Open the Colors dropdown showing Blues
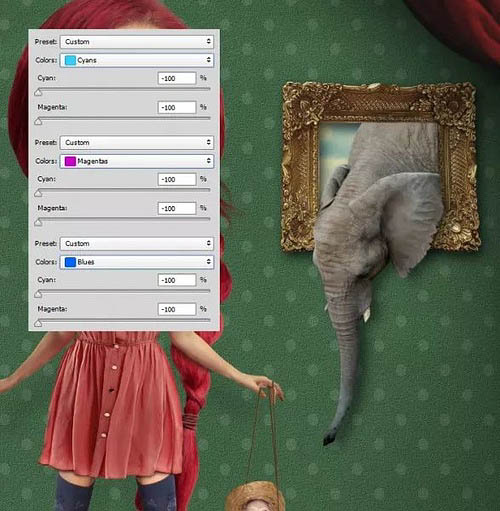500x511 pixels. click(x=137, y=262)
